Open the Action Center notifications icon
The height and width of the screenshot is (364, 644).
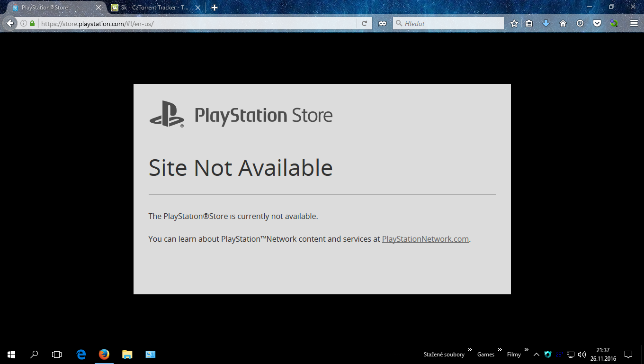(628, 354)
